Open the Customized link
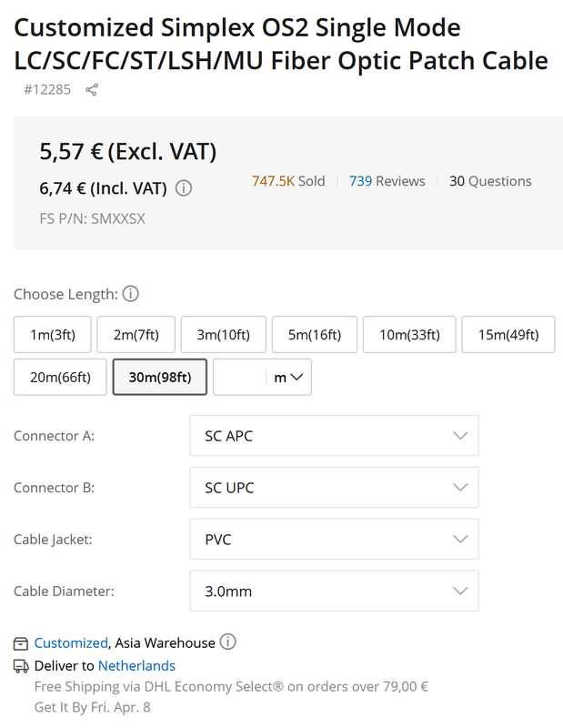This screenshot has width=563, height=728. (71, 643)
